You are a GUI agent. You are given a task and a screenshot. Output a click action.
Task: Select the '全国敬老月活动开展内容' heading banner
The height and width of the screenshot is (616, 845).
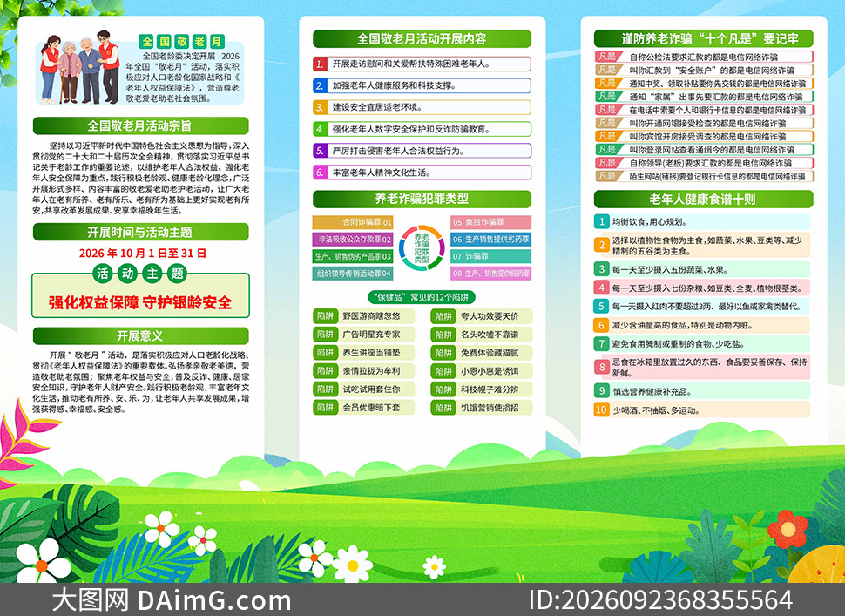(x=422, y=39)
